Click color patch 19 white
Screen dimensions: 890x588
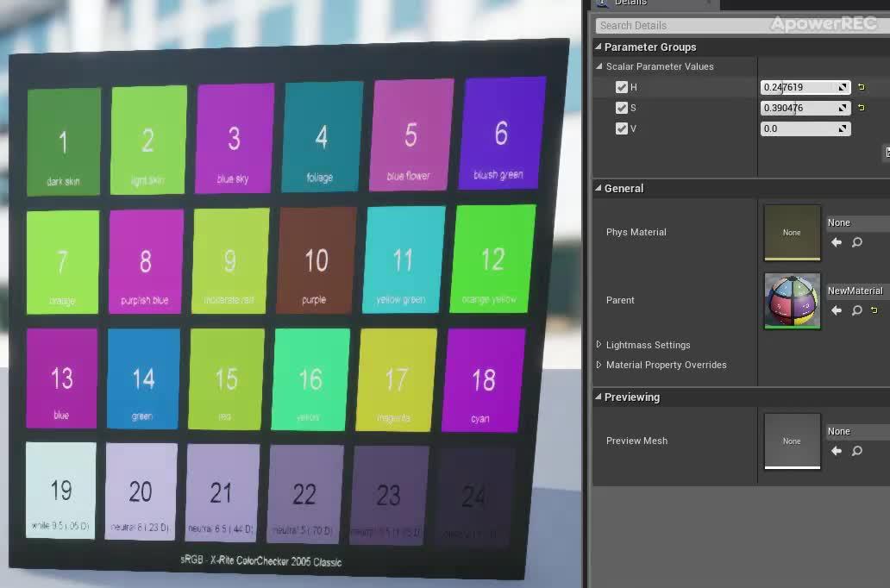point(60,491)
